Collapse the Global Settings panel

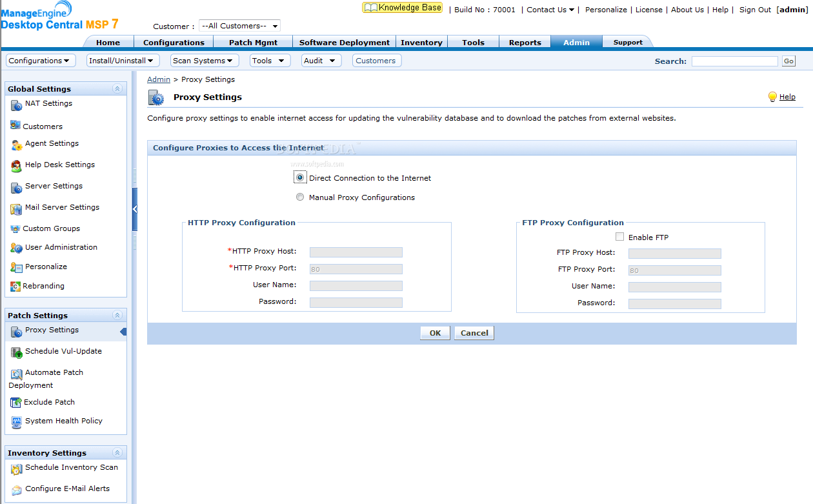click(x=117, y=89)
